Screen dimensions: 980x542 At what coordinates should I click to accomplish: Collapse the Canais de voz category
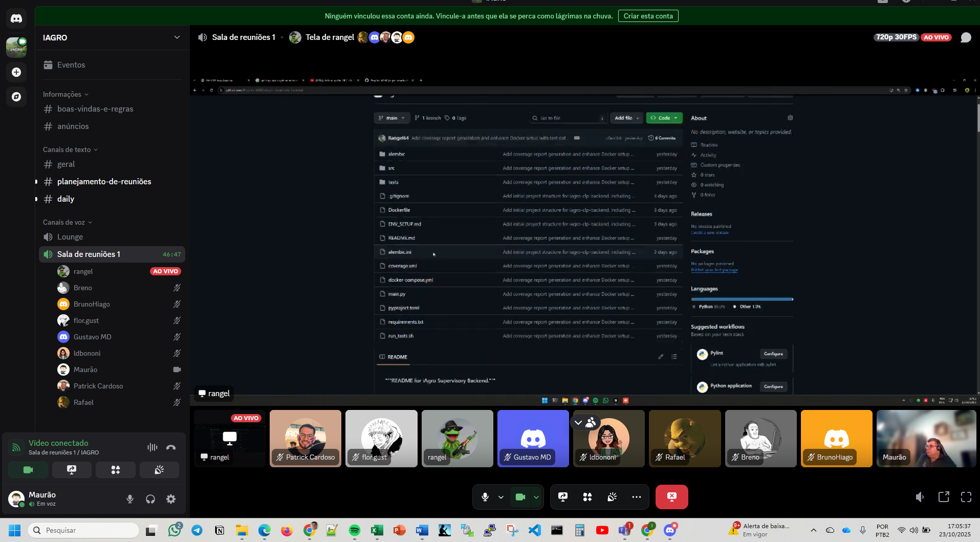click(68, 222)
